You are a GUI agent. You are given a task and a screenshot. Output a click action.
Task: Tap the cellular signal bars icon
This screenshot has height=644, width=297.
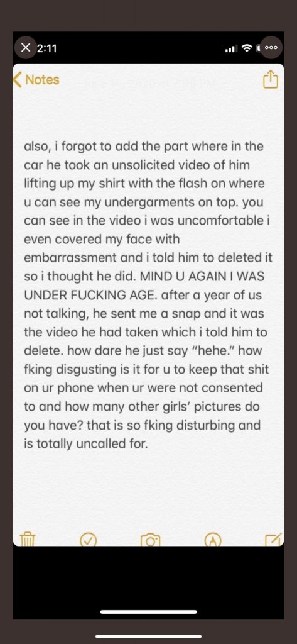pyautogui.click(x=231, y=49)
